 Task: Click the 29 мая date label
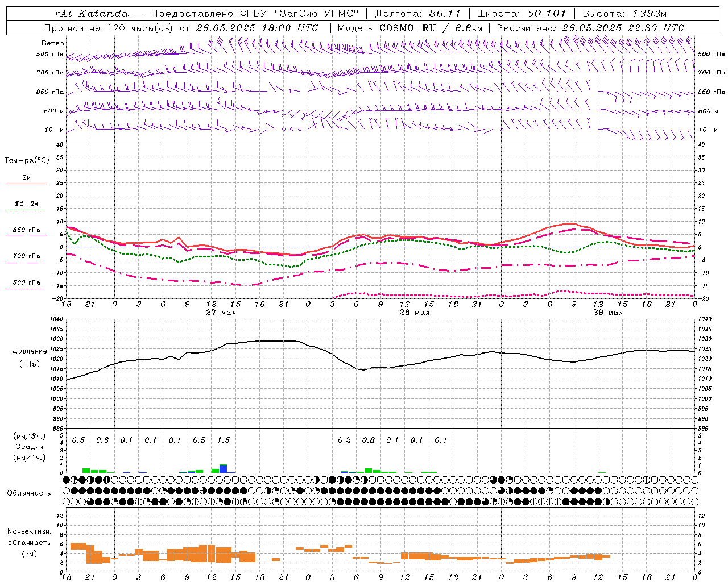point(607,313)
